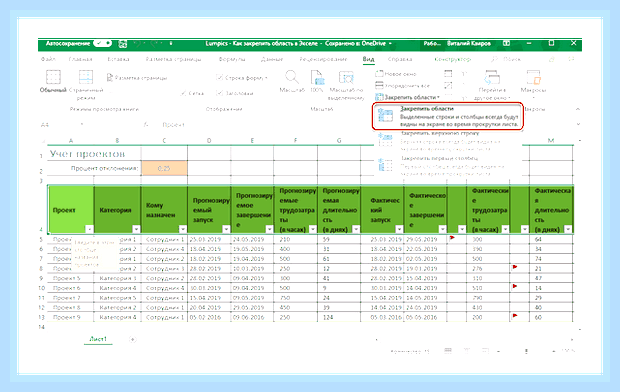
Task: Choose Закрепить верхнюю строку option
Action: tap(448, 141)
